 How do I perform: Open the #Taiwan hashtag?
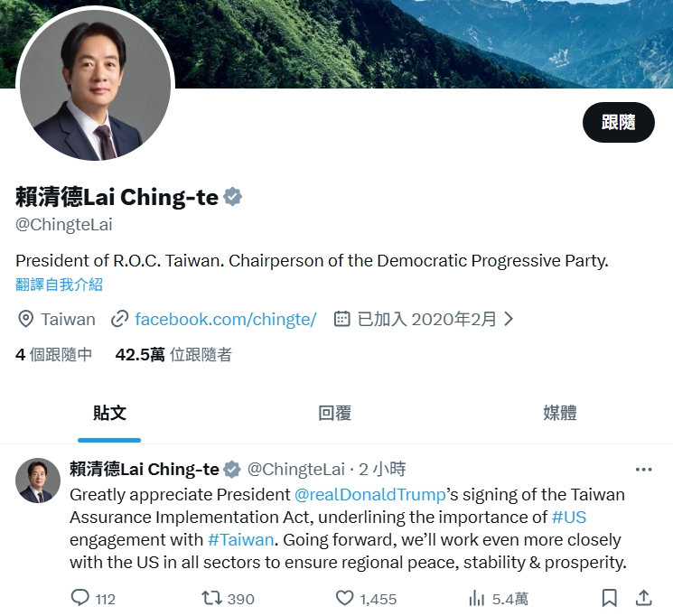(241, 539)
